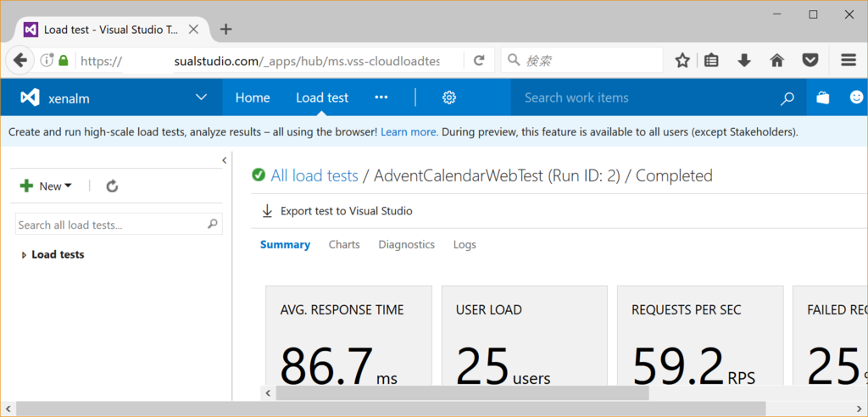Click the green secure padlock icon
Viewport: 868px width, 417px height.
63,60
